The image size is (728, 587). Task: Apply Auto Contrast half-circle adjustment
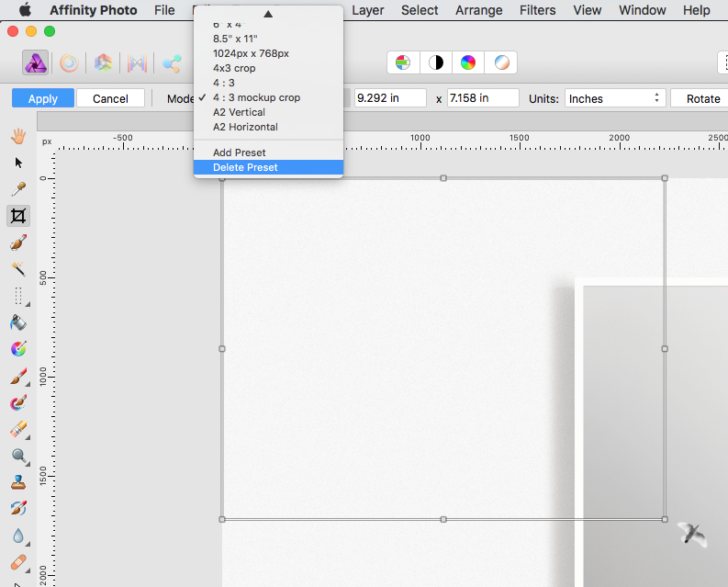(x=435, y=62)
